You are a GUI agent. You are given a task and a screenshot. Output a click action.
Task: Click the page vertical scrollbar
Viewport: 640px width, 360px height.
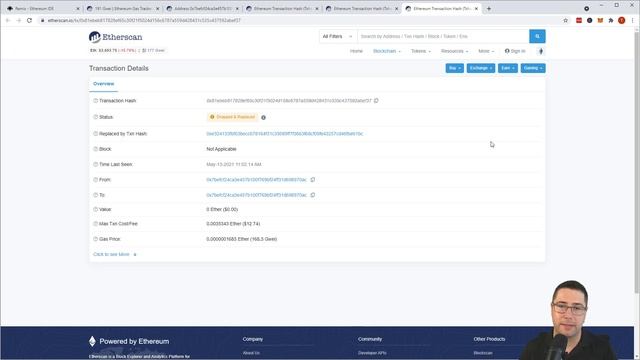click(x=637, y=161)
